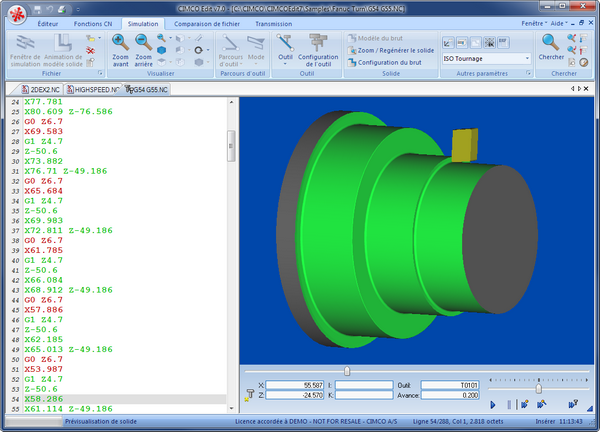The image size is (600, 432).
Task: Click the save icon in title bar
Action: [x=37, y=9]
